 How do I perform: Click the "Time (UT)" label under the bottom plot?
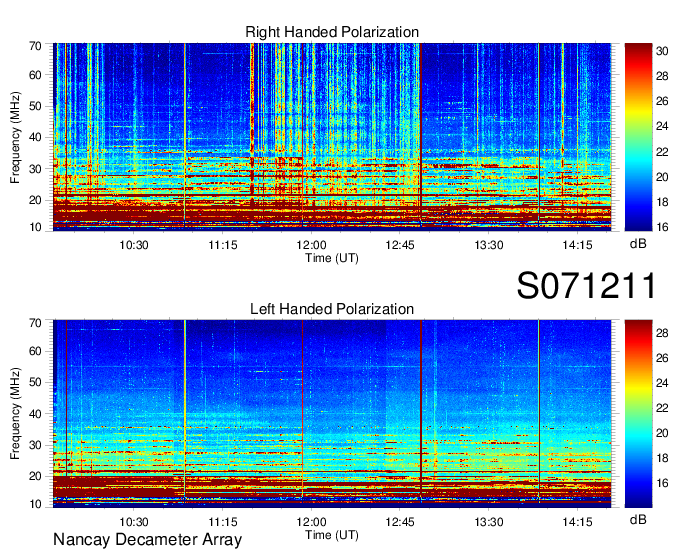tap(332, 535)
